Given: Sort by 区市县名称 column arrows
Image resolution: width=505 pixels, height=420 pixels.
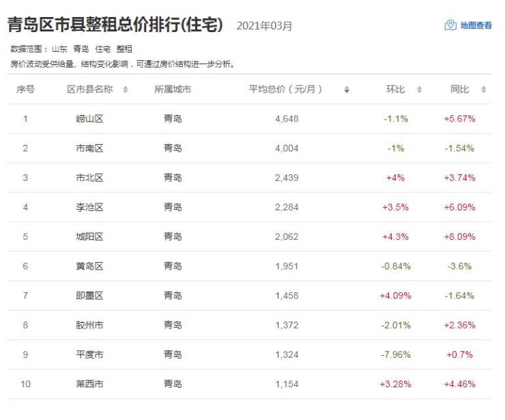Looking at the screenshot, I should coord(126,89).
